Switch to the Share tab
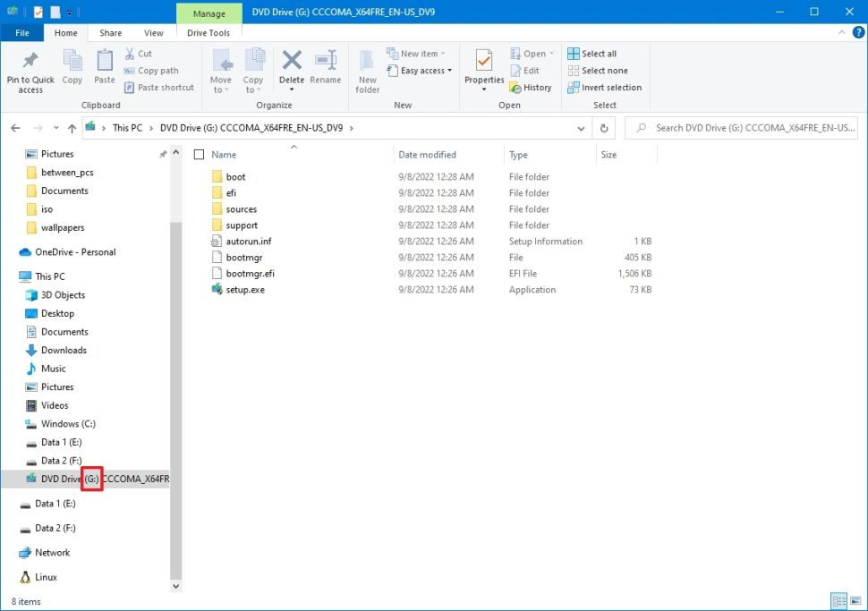This screenshot has height=611, width=868. 111,33
